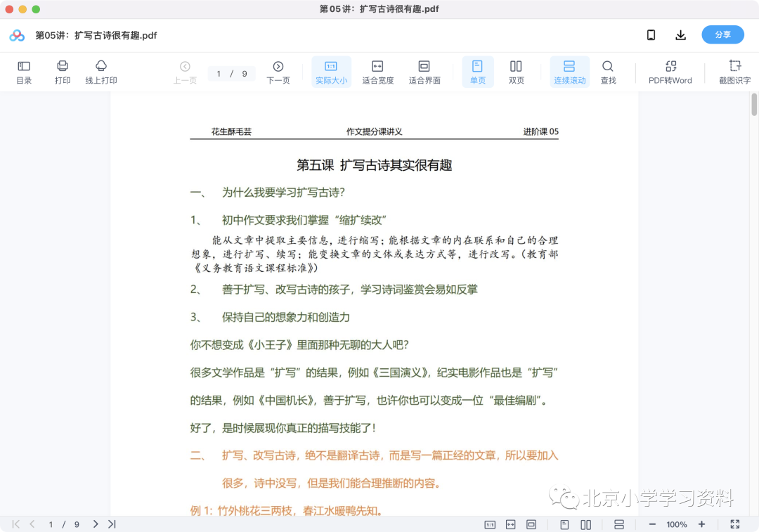Click the download icon in header
759x532 pixels.
(680, 35)
